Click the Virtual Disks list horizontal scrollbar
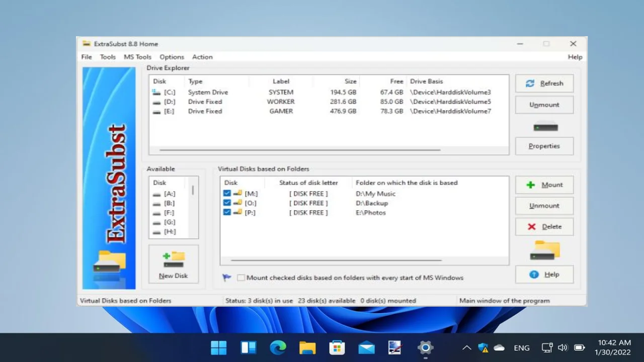 336,260
